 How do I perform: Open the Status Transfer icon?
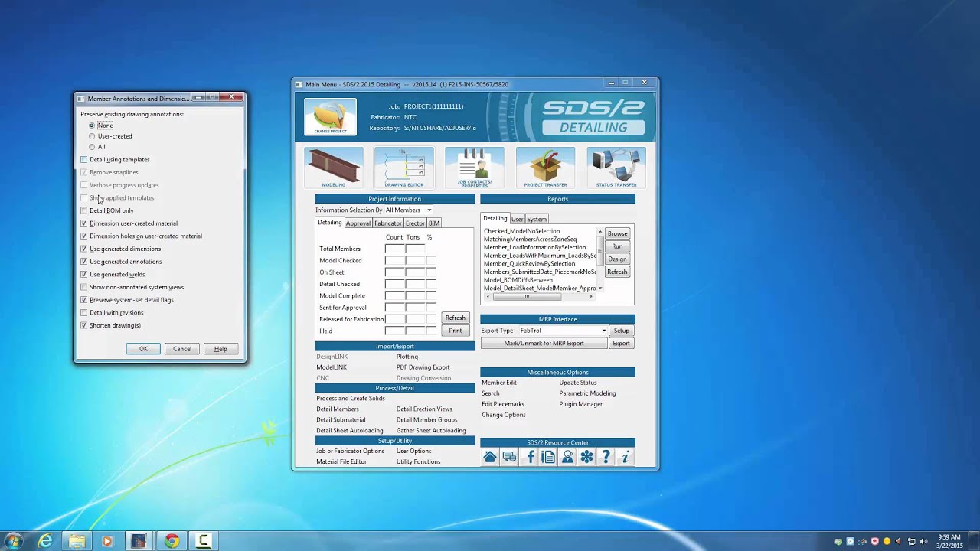616,168
